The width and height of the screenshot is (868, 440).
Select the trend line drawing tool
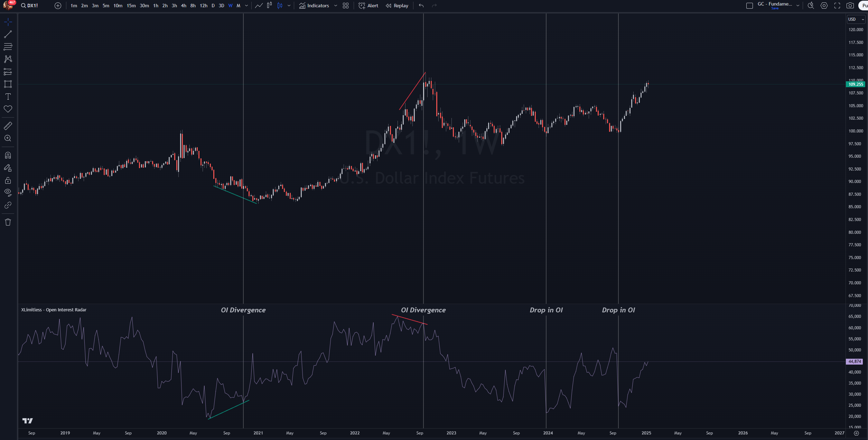[x=8, y=34]
